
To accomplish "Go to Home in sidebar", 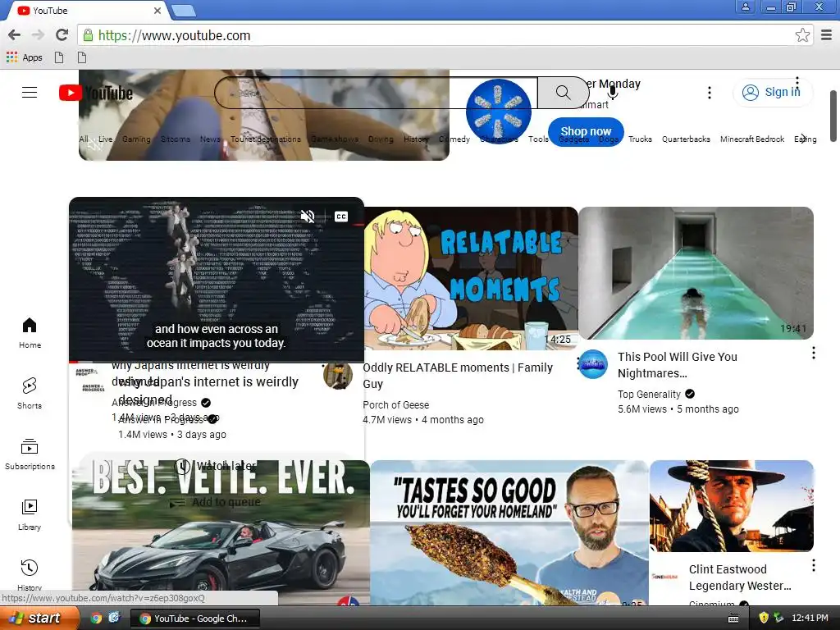I will 30,333.
